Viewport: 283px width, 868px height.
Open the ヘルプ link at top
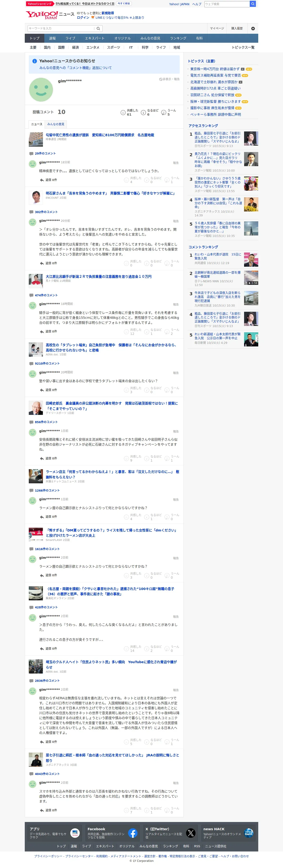pyautogui.click(x=197, y=4)
